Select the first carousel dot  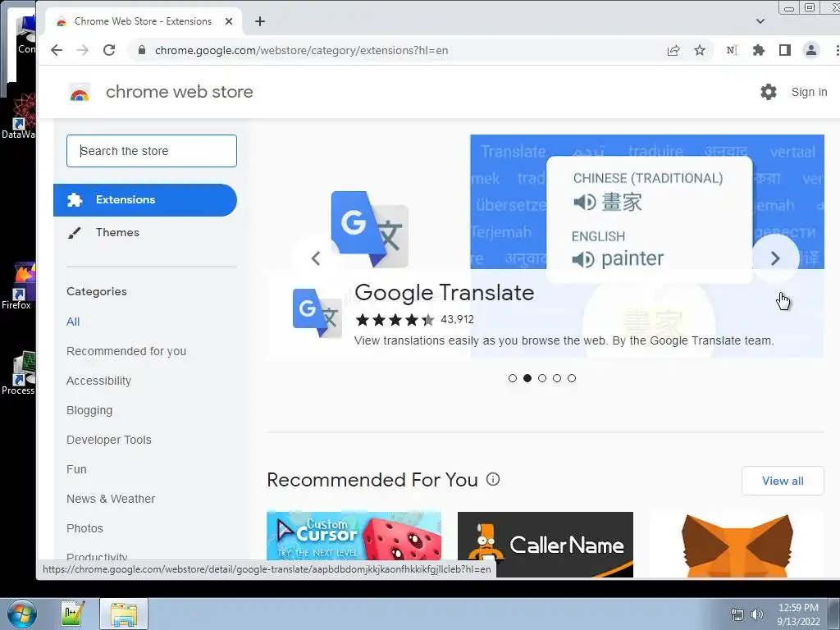tap(513, 378)
